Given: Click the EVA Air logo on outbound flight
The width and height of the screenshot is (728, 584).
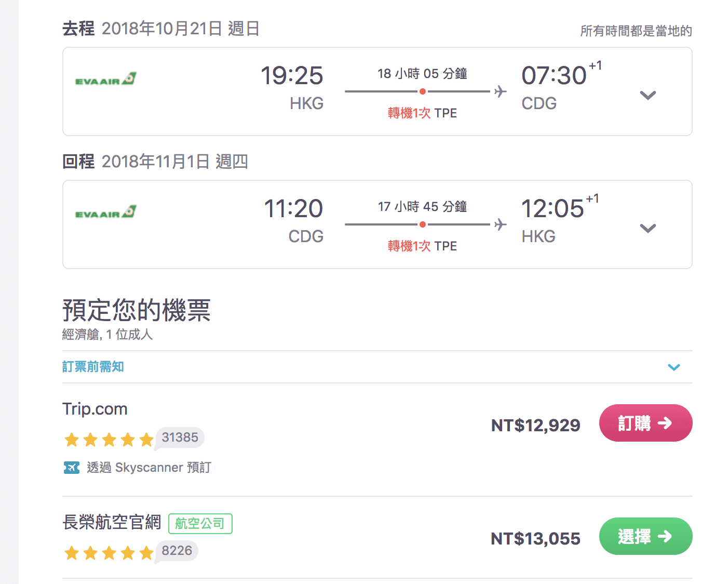Looking at the screenshot, I should pos(106,79).
